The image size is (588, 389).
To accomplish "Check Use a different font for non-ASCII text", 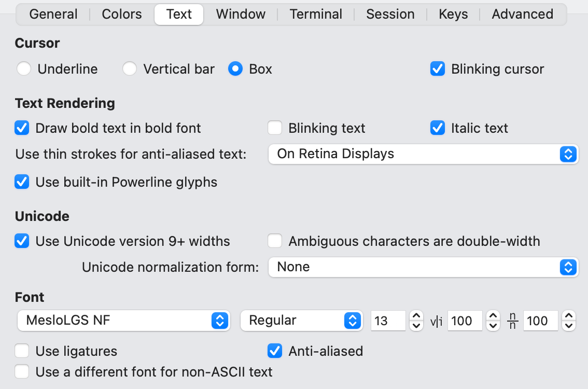I will [x=22, y=372].
